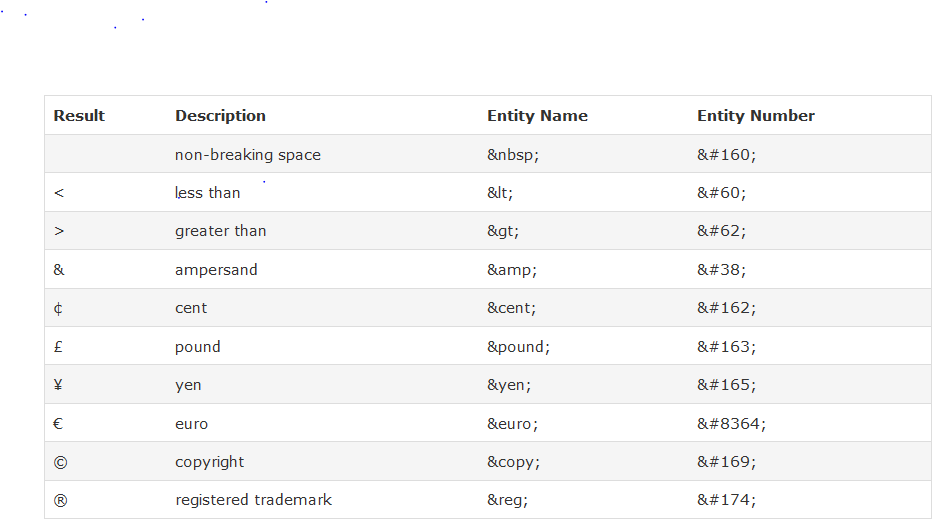Select the "greater than" description cell
933x522 pixels.
point(220,231)
